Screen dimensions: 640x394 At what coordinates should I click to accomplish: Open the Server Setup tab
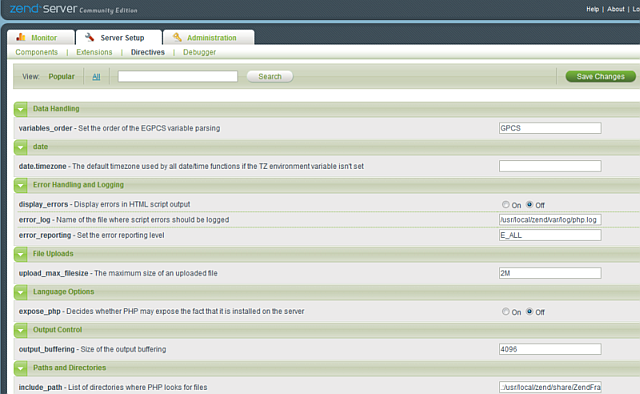(x=118, y=37)
